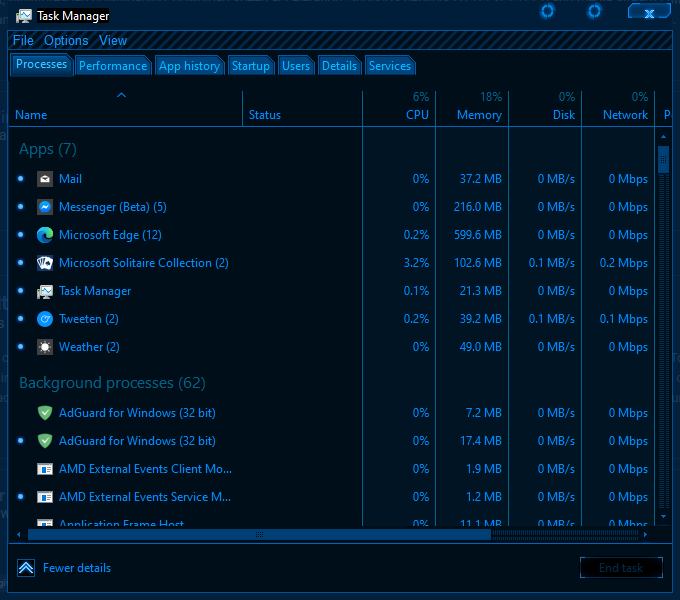Click the Apps (7) group heading
The image size is (680, 600).
[48, 150]
